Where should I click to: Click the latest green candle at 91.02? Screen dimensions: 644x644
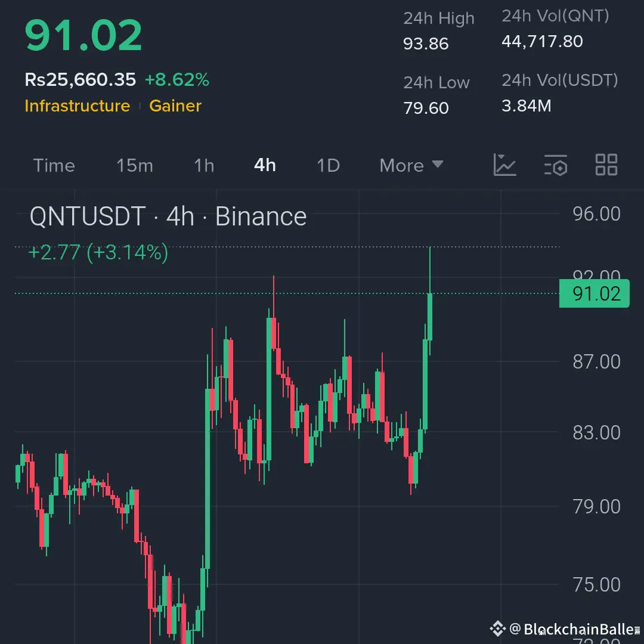[430, 316]
